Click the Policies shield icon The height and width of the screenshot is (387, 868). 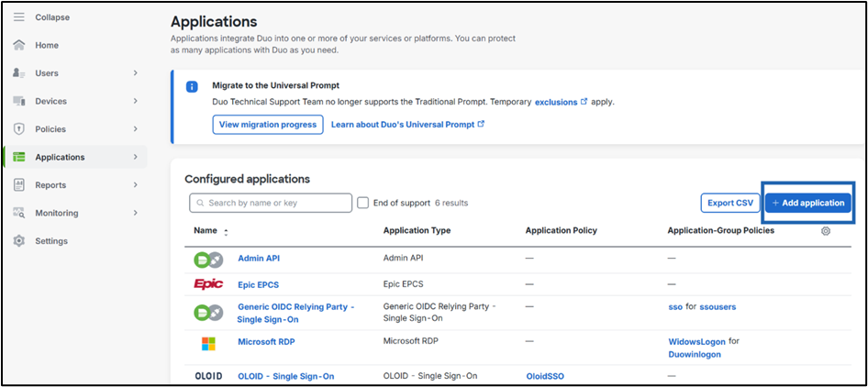pos(19,129)
